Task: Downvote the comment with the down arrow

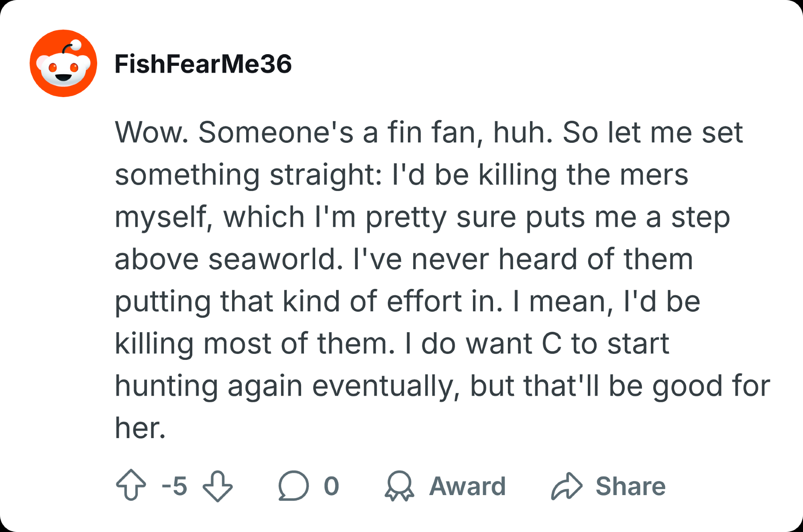Action: coord(218,486)
